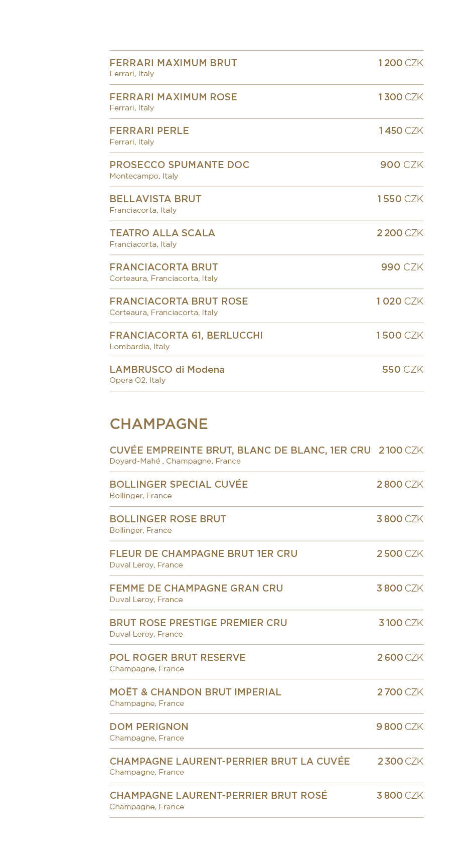
Task: Select the Franciacorta Brut Rose entry
Action: [x=266, y=306]
